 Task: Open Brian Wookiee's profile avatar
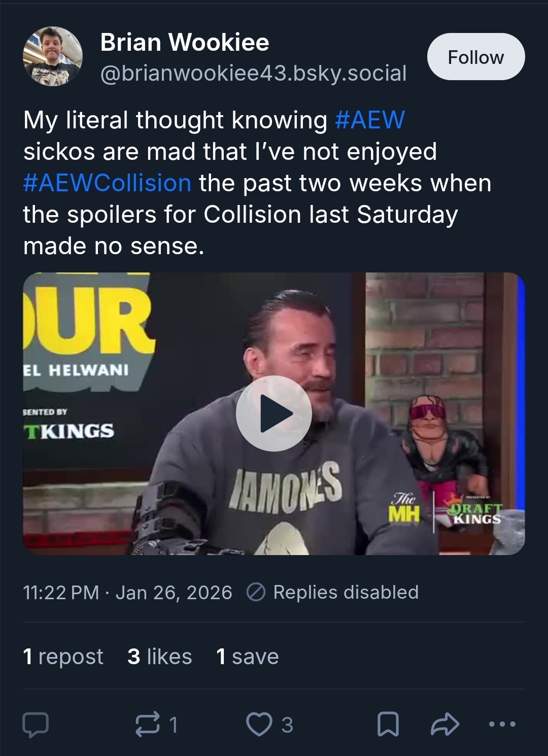[53, 57]
